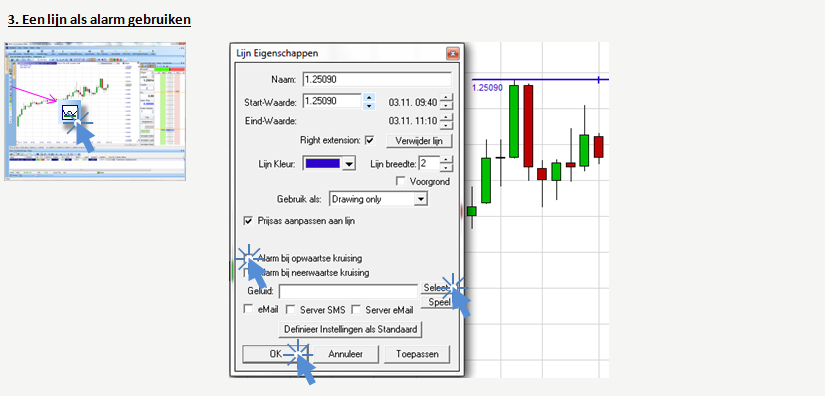Open the Gebruik als dropdown
This screenshot has height=396, width=825.
pyautogui.click(x=378, y=199)
